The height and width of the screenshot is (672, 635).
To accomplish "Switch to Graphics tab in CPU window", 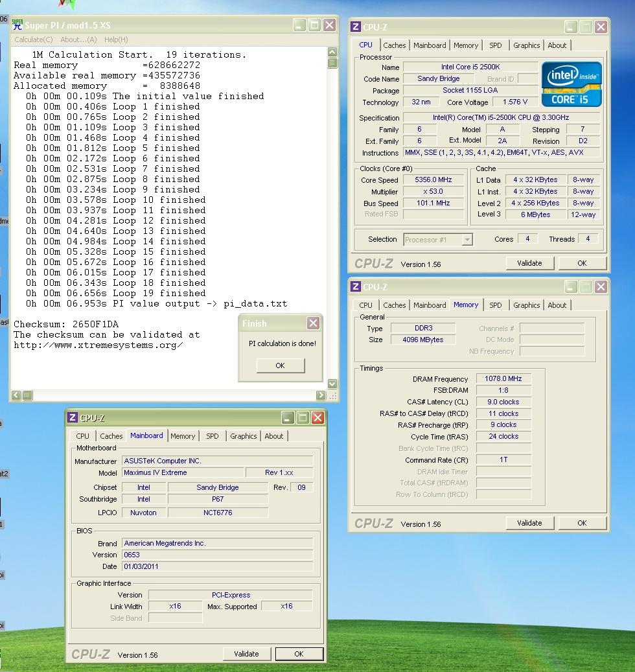I will [526, 45].
